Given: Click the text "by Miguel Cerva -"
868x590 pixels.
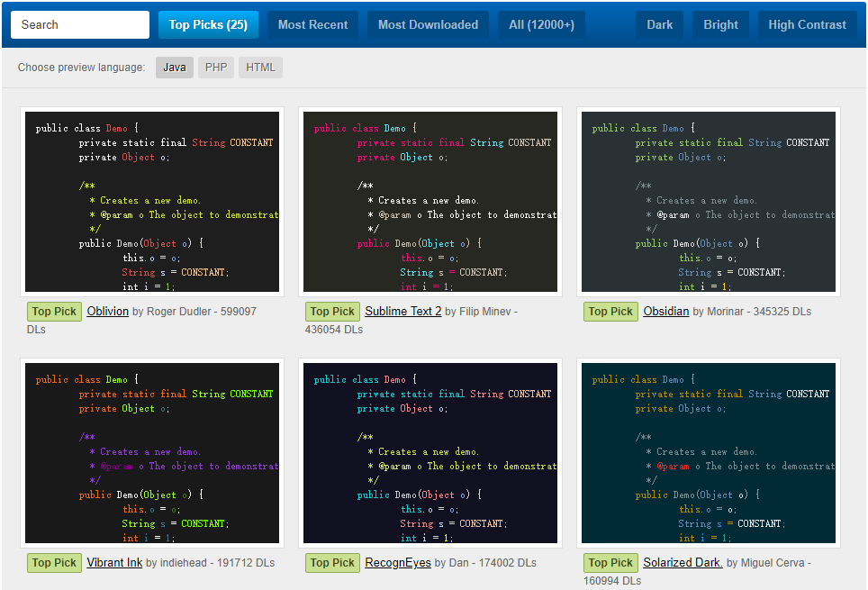Looking at the screenshot, I should point(768,563).
